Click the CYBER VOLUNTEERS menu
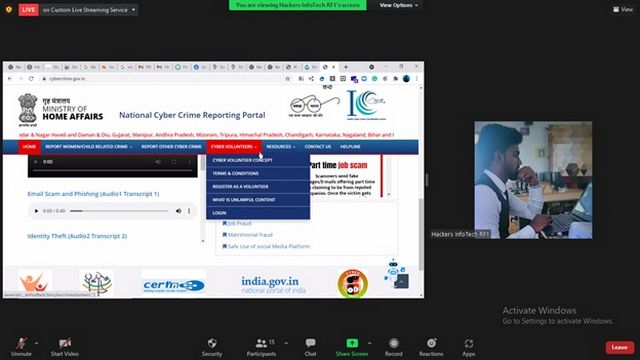Image resolution: width=640 pixels, height=360 pixels. [234, 147]
